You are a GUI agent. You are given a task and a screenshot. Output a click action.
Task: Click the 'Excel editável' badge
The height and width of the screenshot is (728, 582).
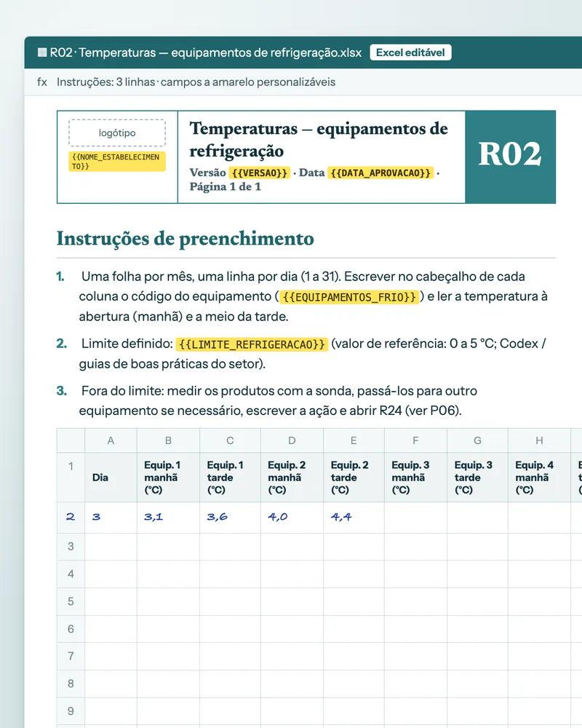[x=410, y=52]
